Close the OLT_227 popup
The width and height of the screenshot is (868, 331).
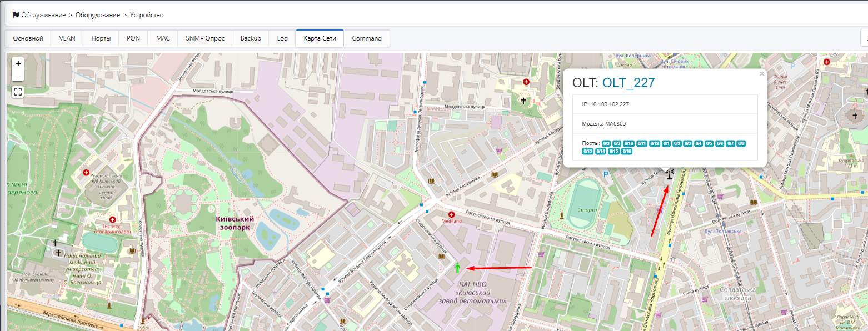762,73
